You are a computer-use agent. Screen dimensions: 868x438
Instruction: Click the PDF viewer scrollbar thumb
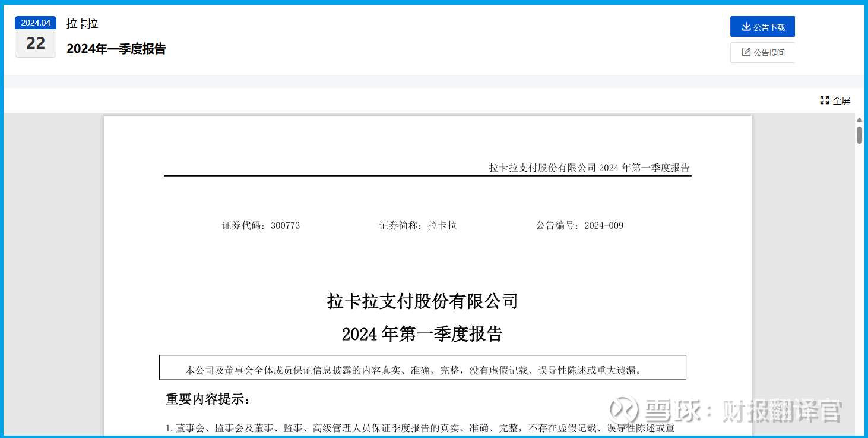coord(859,134)
